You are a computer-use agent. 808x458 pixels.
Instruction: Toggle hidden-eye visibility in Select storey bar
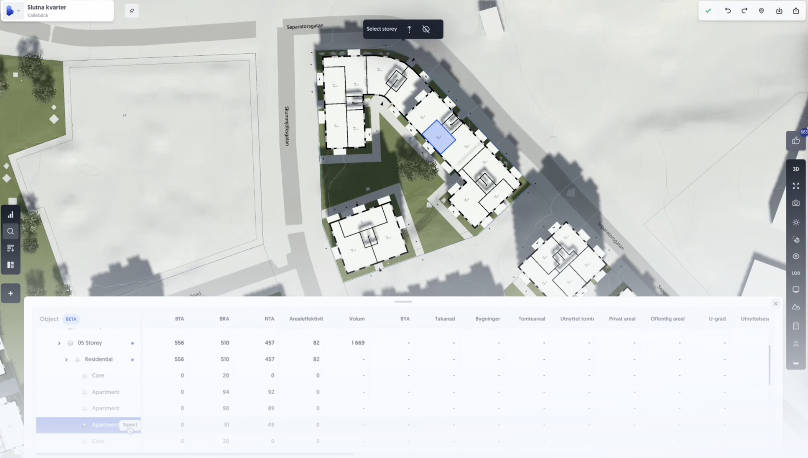point(426,29)
